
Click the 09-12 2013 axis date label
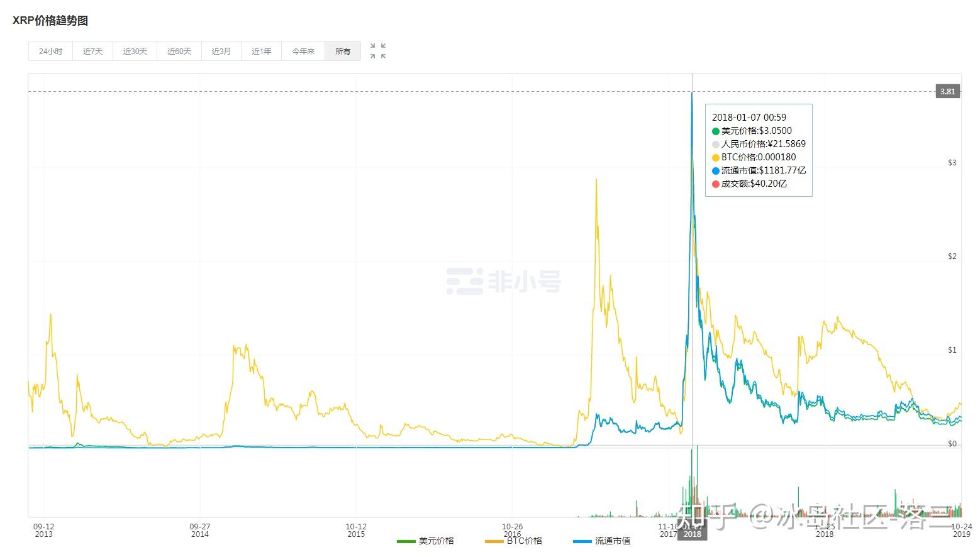click(x=43, y=530)
